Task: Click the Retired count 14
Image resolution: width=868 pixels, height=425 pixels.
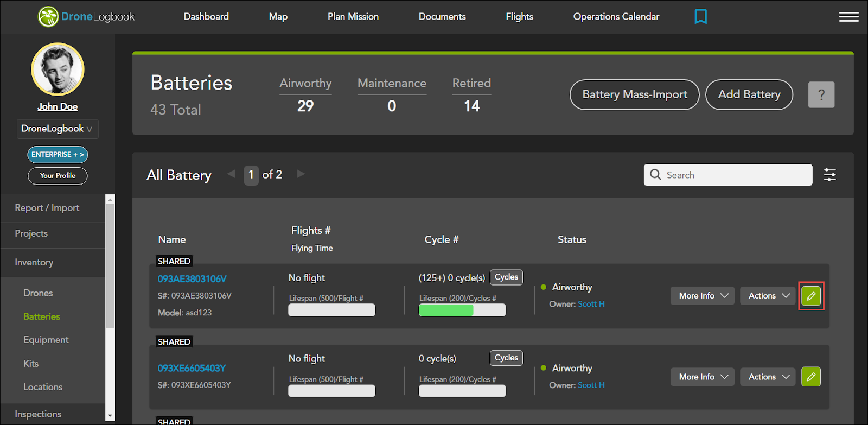Action: click(472, 106)
